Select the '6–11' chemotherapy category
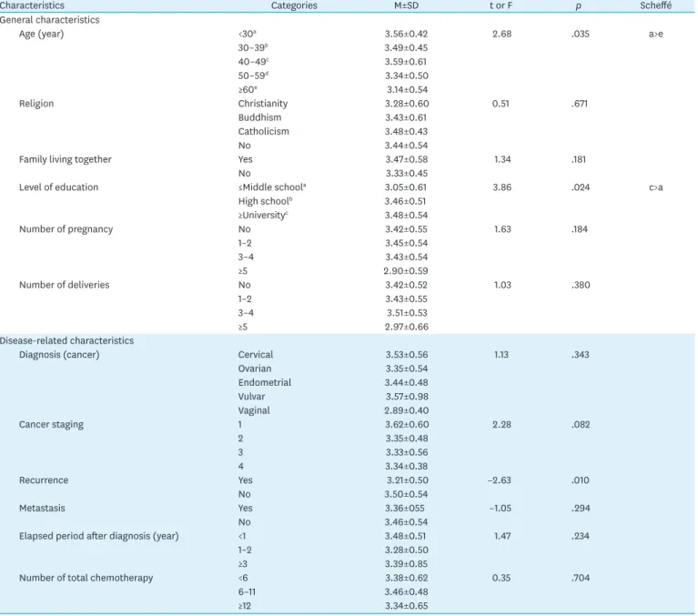The image size is (698, 616). coord(247,592)
